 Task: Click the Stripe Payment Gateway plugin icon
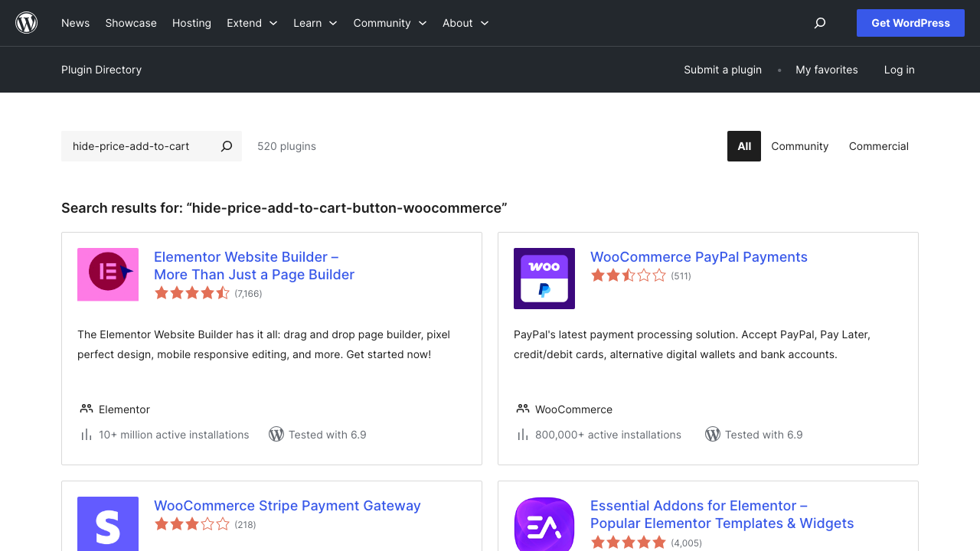pos(107,523)
